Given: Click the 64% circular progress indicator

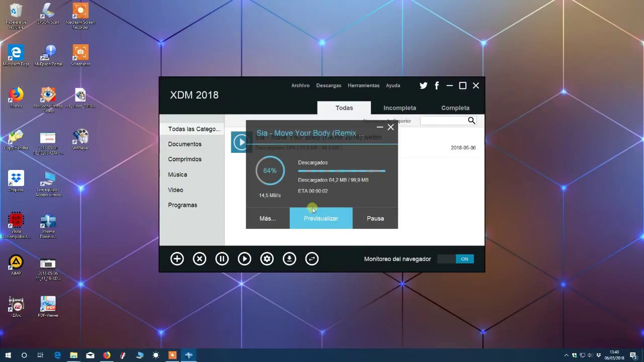Looking at the screenshot, I should coord(270,171).
